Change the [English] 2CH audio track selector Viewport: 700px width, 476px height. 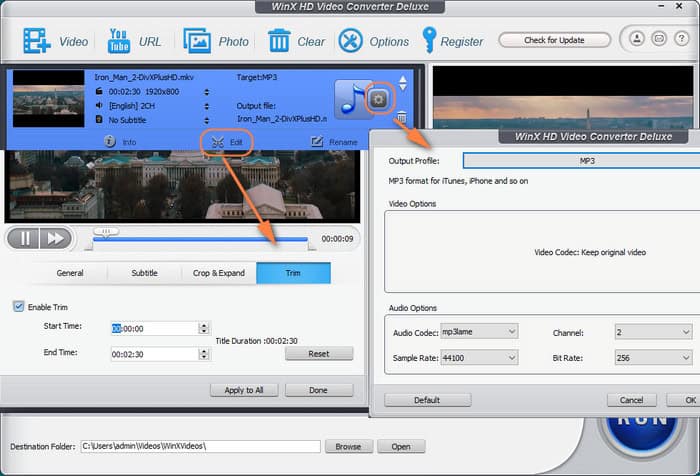point(207,106)
